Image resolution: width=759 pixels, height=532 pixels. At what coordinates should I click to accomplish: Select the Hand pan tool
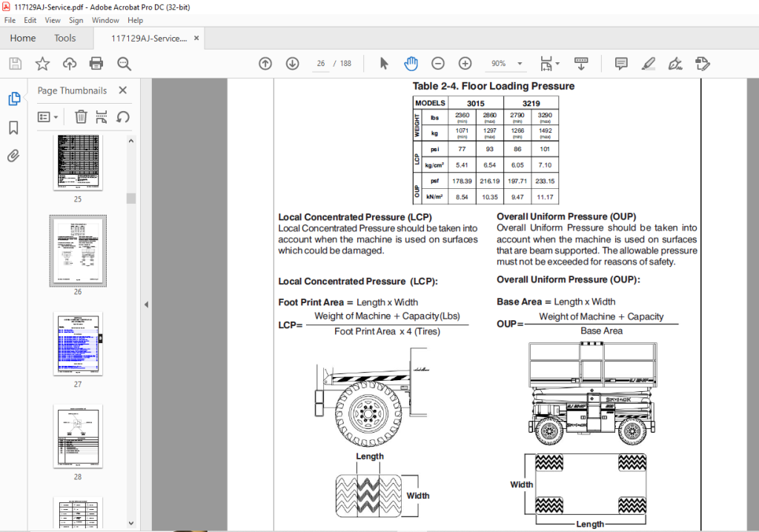point(411,64)
